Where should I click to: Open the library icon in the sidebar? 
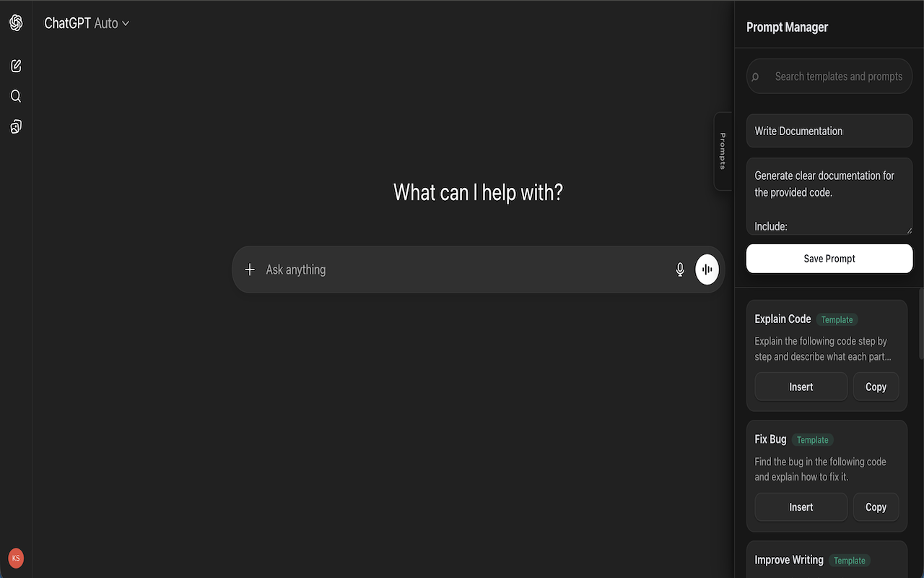(x=16, y=126)
